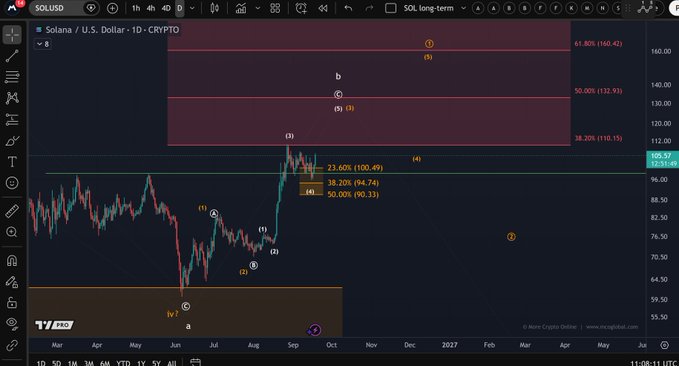Set range to 1Y
Screen dimensions: 679x366
[x=141, y=363]
